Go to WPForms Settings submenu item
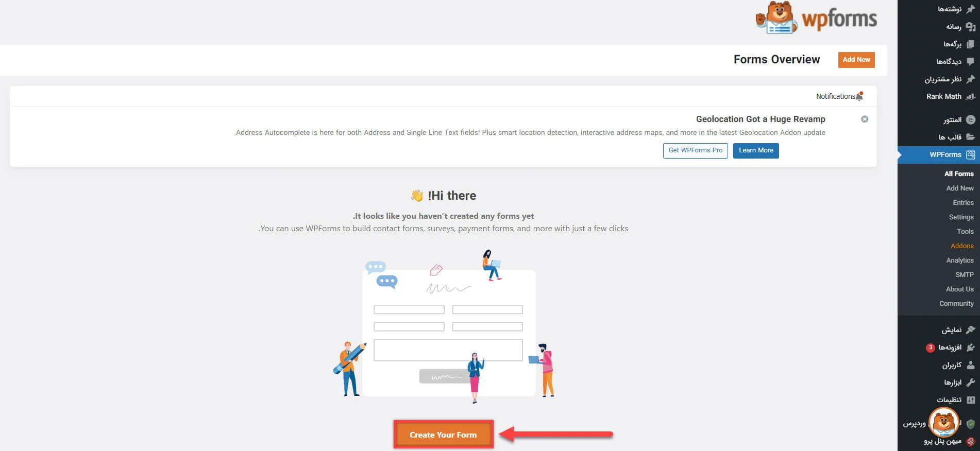980x451 pixels. coord(961,217)
